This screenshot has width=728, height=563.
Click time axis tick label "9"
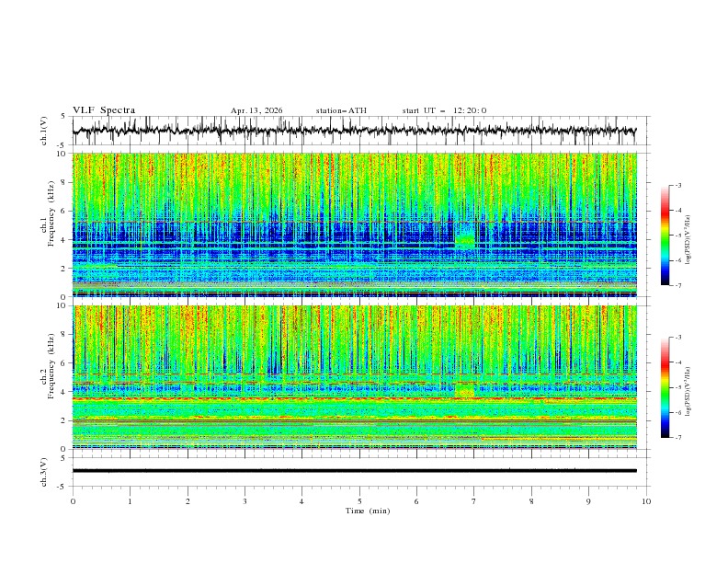pos(588,501)
